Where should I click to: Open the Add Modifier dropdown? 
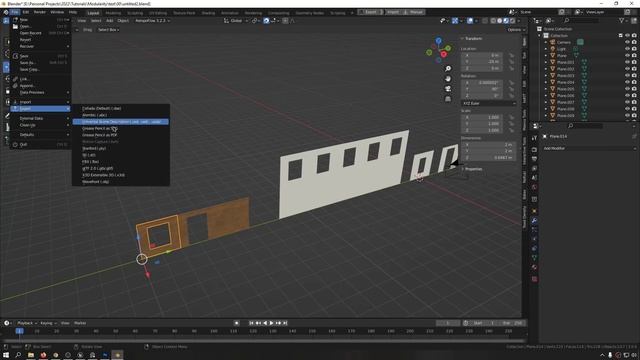(589, 148)
